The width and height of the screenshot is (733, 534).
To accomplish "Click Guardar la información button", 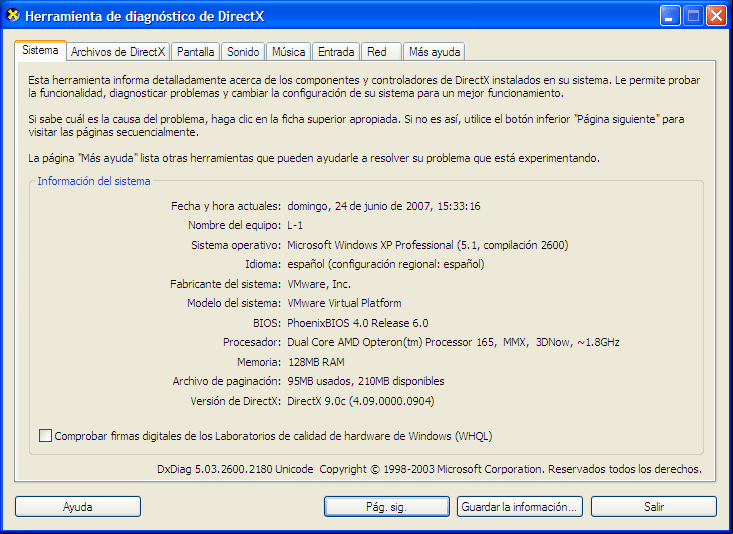I will pos(520,506).
